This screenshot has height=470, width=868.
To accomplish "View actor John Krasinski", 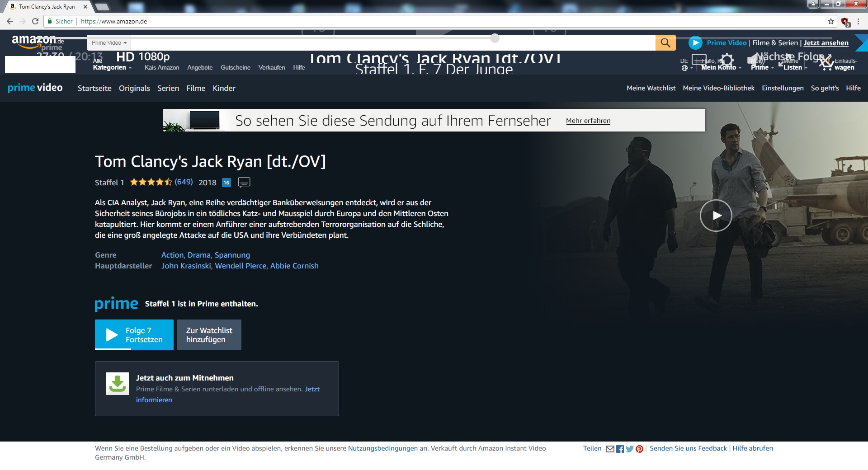I will 186,266.
